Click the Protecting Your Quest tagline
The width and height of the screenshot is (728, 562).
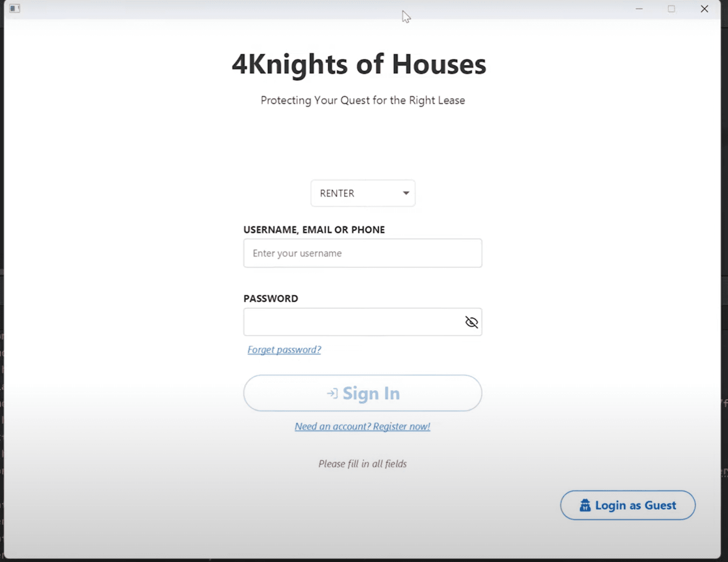point(363,100)
